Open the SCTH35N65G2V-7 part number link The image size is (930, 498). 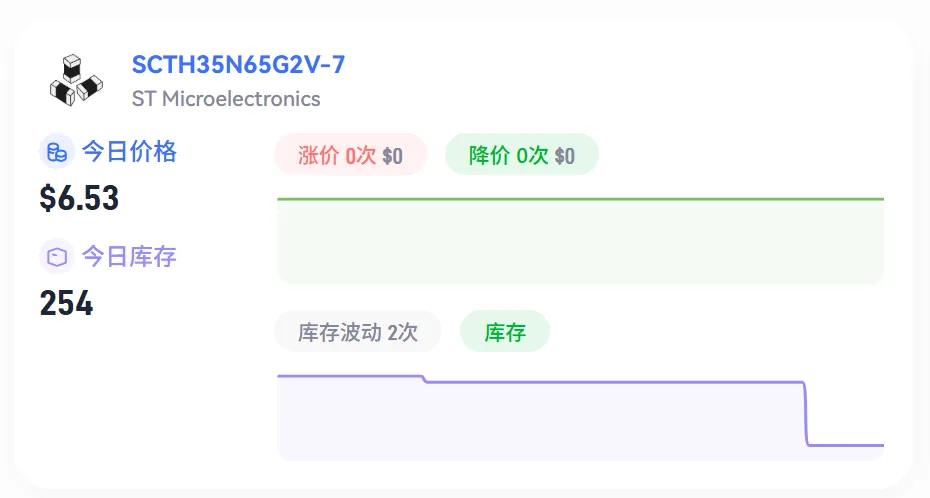[238, 65]
